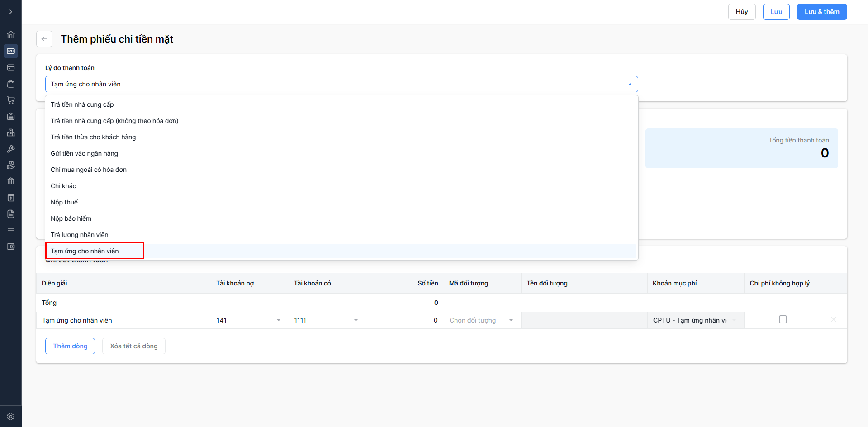Select 'Gửi tiền vào ngân hàng' option

tap(84, 153)
